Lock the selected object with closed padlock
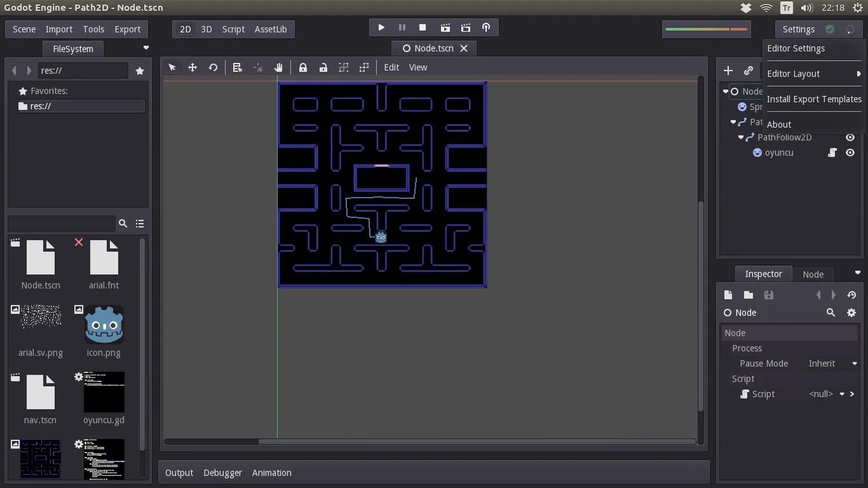The image size is (868, 488). (x=303, y=67)
